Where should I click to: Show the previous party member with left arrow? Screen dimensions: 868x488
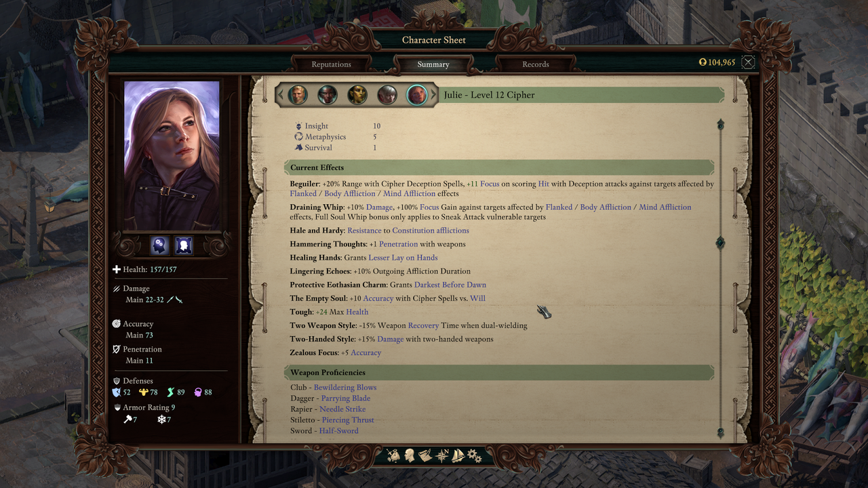279,95
